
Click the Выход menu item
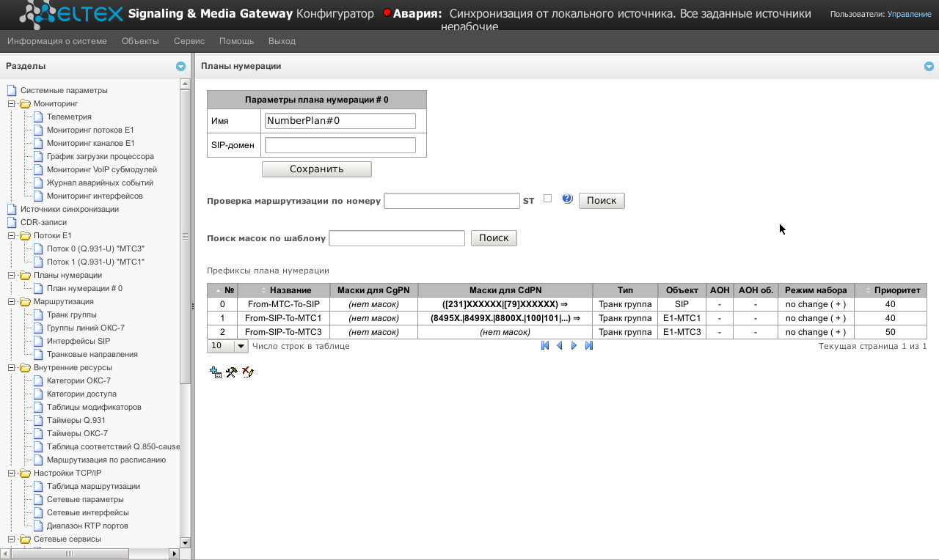pos(282,41)
